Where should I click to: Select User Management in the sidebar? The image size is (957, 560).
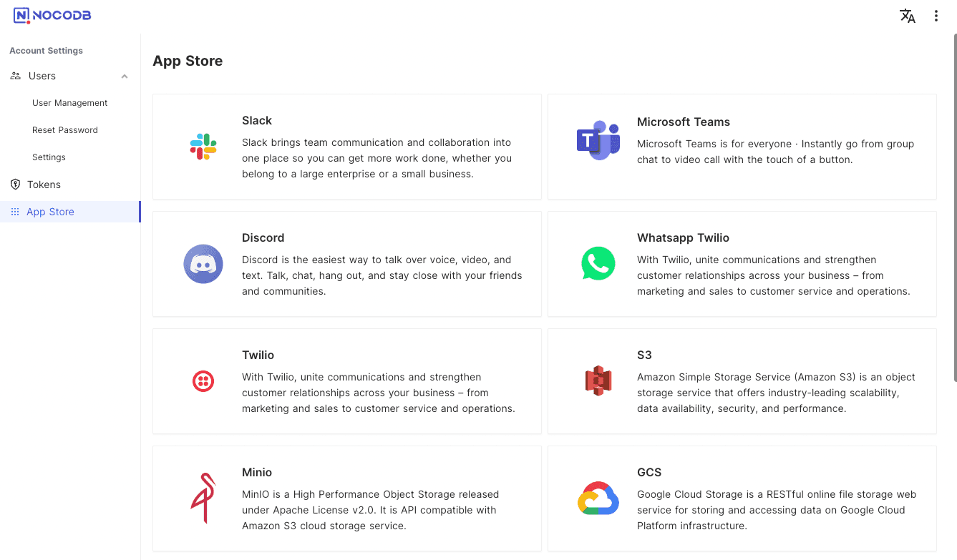point(69,102)
